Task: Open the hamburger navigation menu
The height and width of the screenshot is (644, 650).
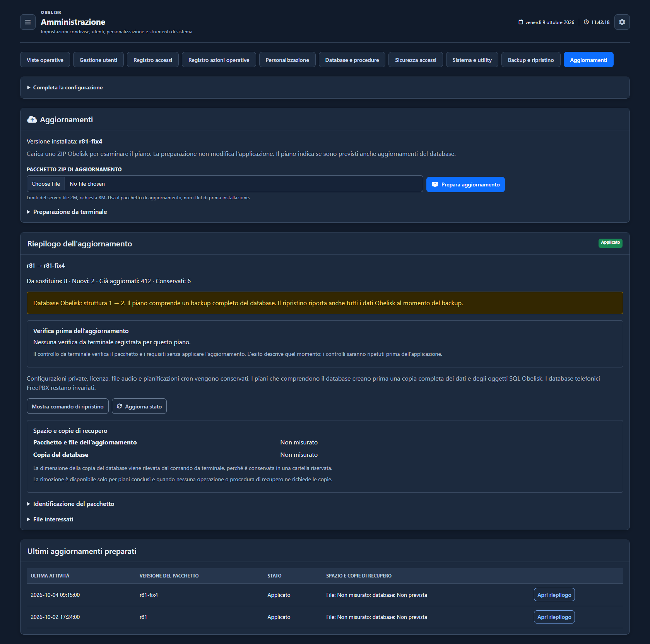Action: tap(28, 22)
